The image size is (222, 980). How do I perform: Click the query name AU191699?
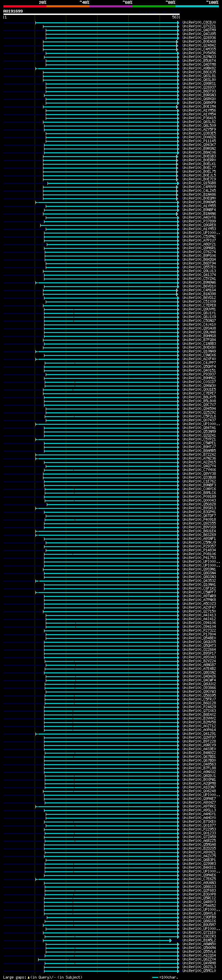click(13, 11)
